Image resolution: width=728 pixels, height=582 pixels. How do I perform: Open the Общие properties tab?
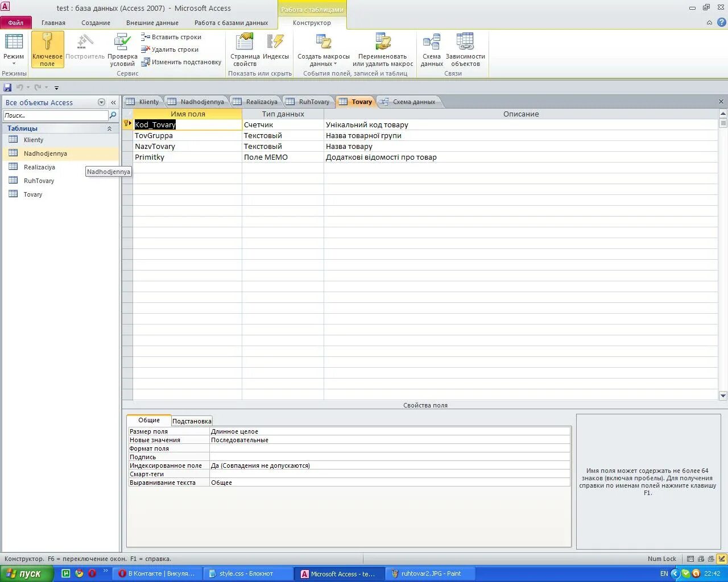[x=149, y=420]
